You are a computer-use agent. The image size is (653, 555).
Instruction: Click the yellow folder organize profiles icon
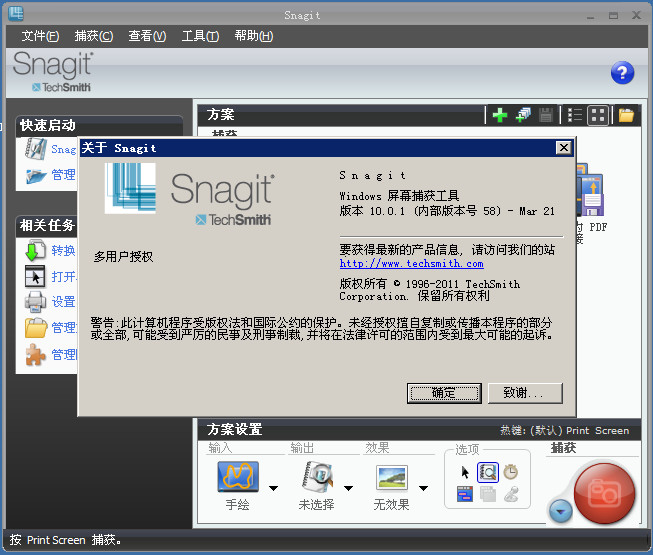(626, 115)
